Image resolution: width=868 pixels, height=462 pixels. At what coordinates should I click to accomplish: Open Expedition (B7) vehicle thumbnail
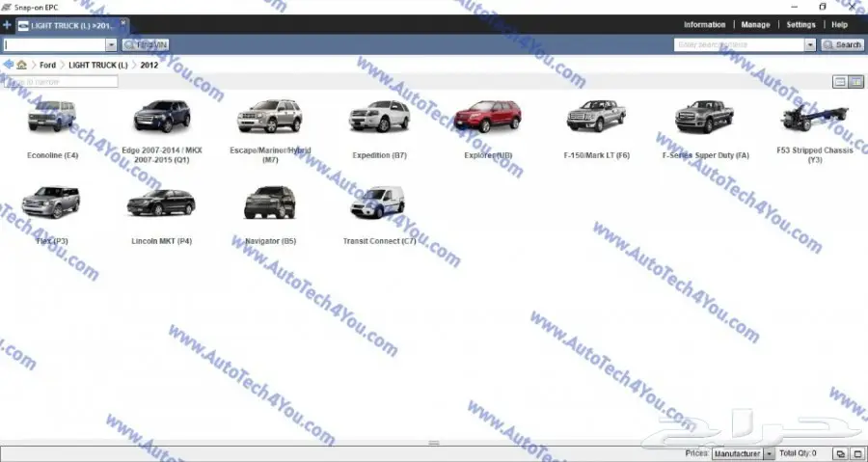(379, 116)
